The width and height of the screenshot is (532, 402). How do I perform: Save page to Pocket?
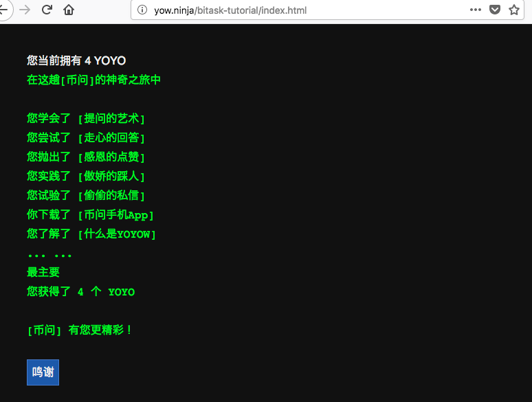(495, 10)
